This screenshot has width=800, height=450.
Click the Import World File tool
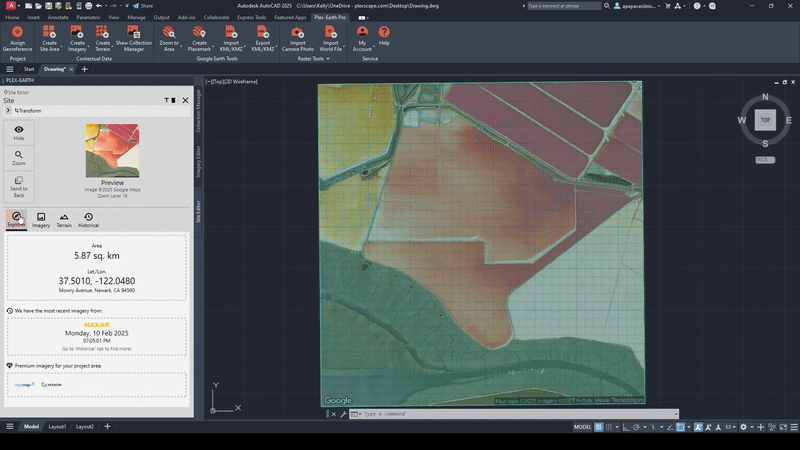pos(330,39)
